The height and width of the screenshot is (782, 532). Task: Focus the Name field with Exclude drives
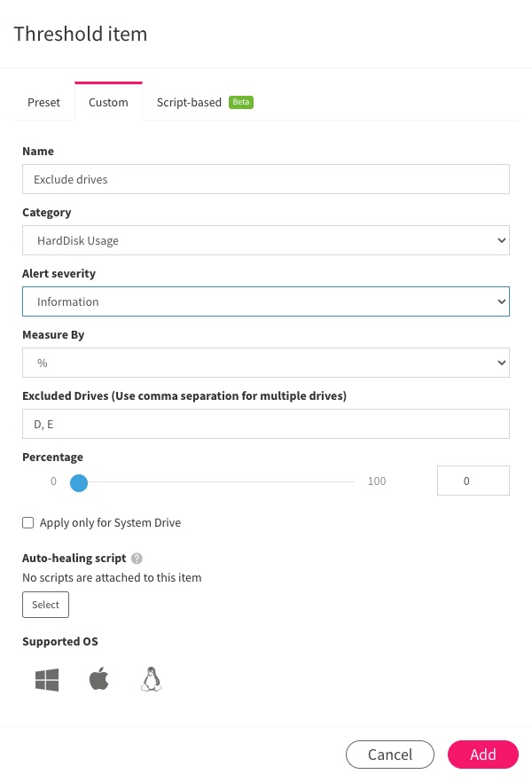266,179
